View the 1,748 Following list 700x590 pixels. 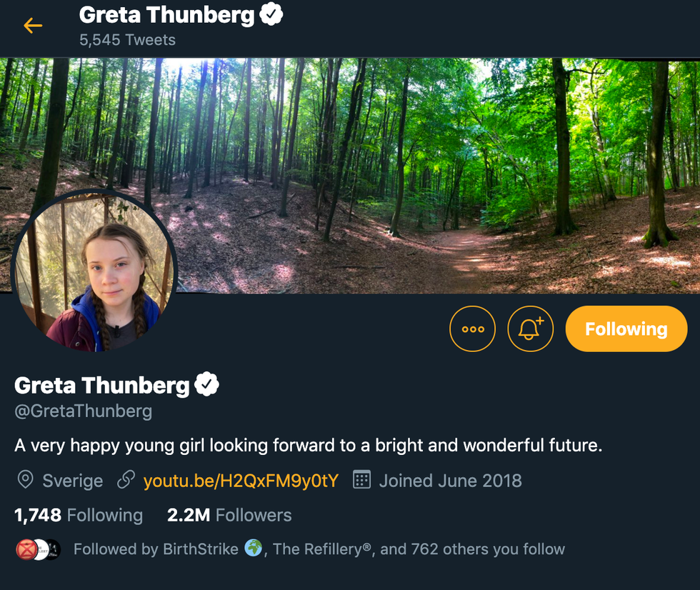[x=79, y=515]
